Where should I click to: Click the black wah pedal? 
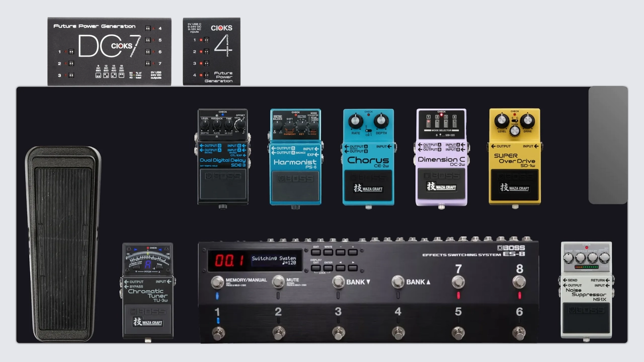(x=63, y=244)
